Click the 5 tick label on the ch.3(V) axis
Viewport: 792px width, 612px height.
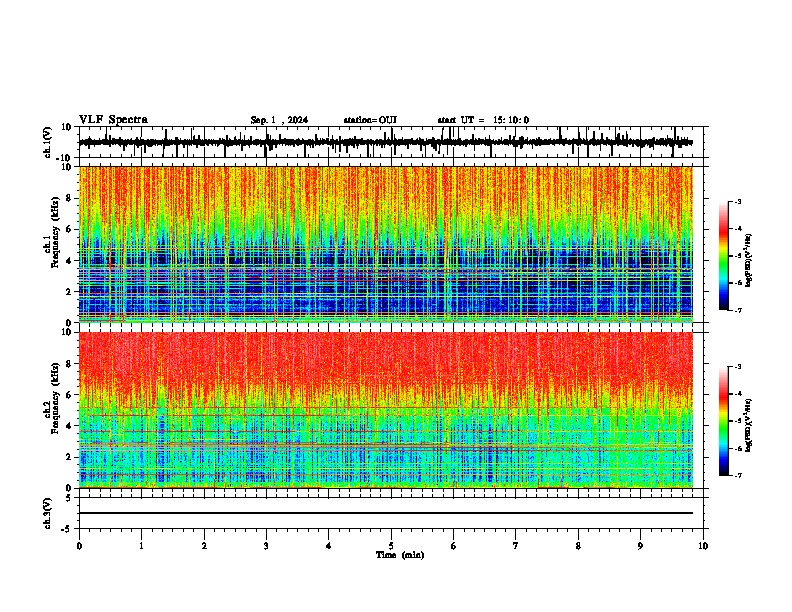point(70,498)
